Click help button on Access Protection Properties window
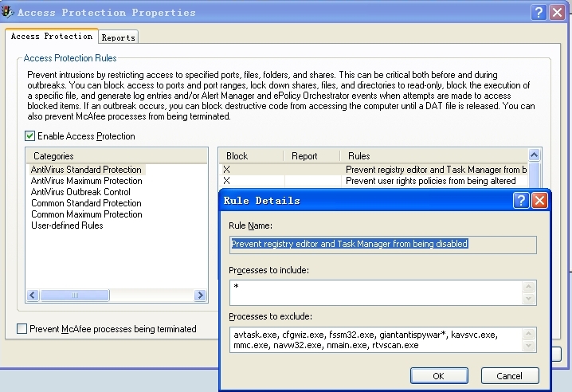 click(x=539, y=12)
